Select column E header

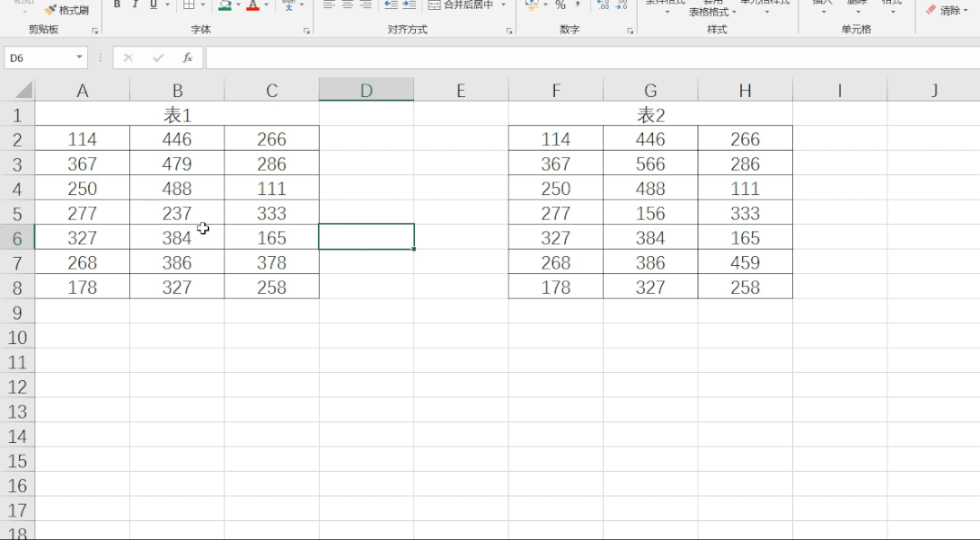click(x=461, y=91)
